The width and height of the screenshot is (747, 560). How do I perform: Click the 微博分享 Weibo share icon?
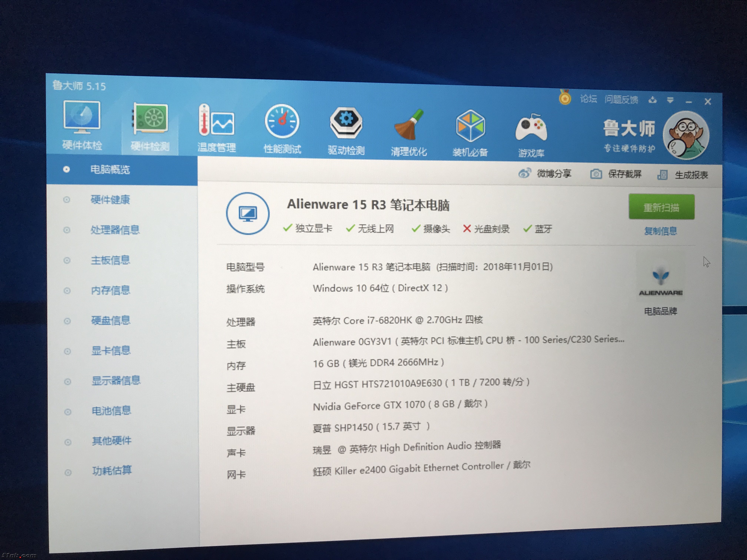524,174
